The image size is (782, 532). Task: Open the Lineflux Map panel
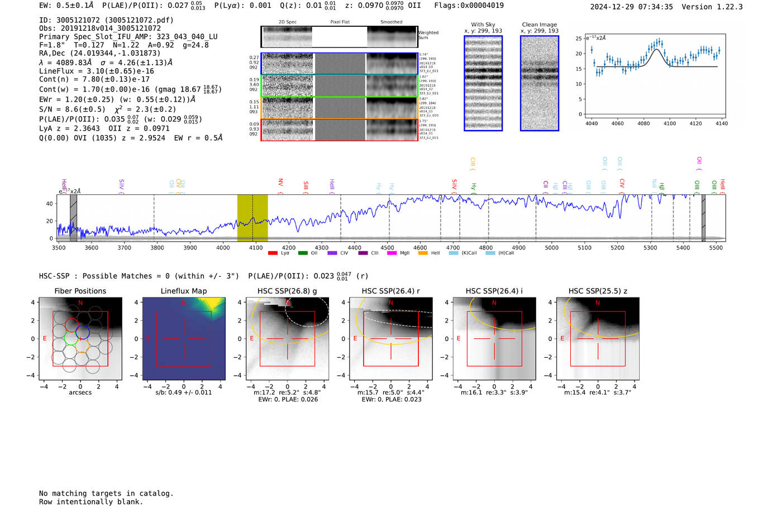[184, 338]
